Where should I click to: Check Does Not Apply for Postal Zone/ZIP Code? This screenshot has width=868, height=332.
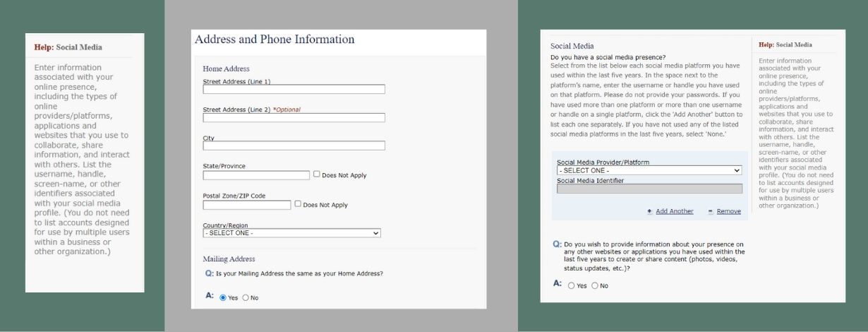pyautogui.click(x=298, y=204)
